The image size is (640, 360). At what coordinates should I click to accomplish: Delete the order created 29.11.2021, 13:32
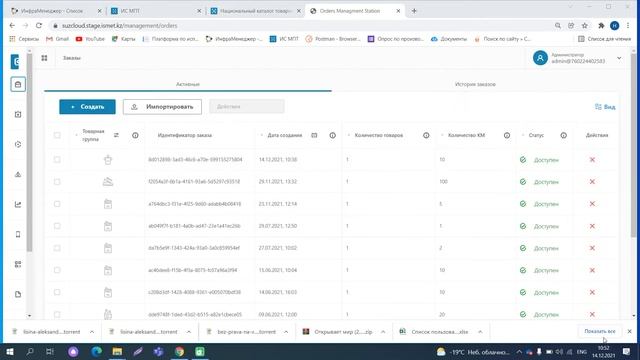(x=592, y=182)
